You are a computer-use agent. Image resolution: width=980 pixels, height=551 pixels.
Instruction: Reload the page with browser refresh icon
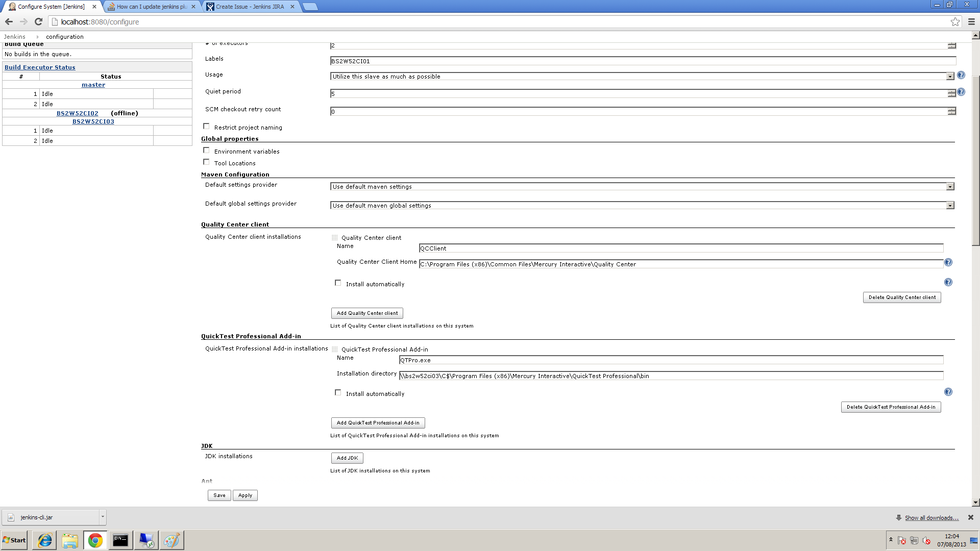pos(38,22)
